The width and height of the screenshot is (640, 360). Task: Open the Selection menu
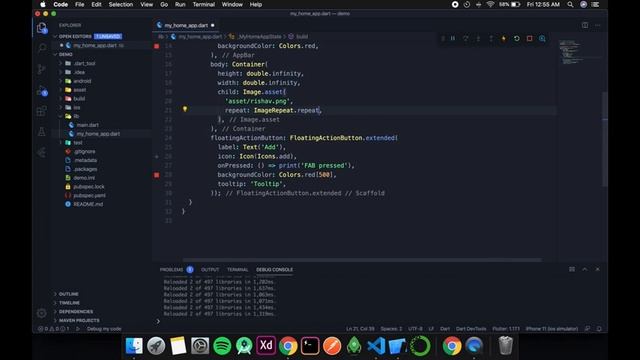point(120,4)
